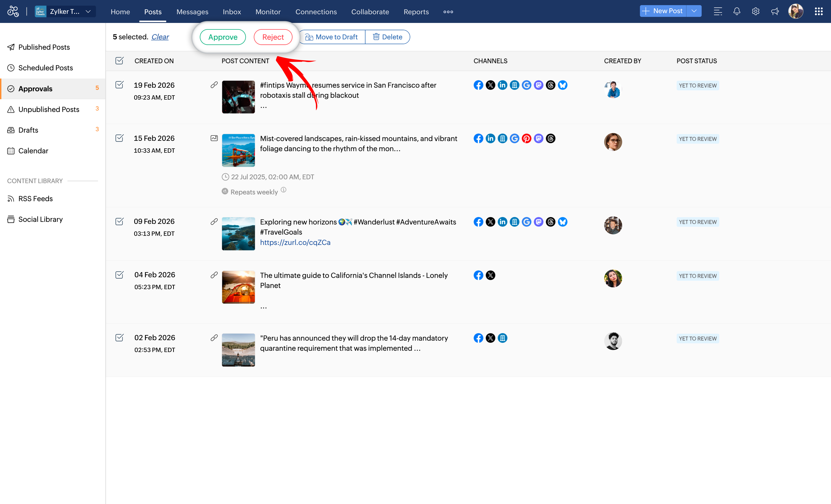Open the apps grid launcher icon
Viewport: 831px width, 504px height.
[819, 11]
